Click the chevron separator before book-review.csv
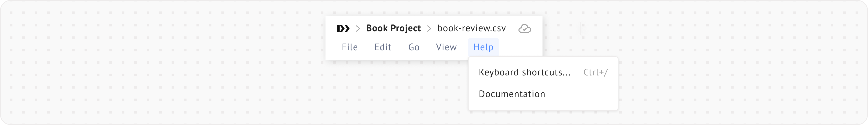 coord(429,29)
